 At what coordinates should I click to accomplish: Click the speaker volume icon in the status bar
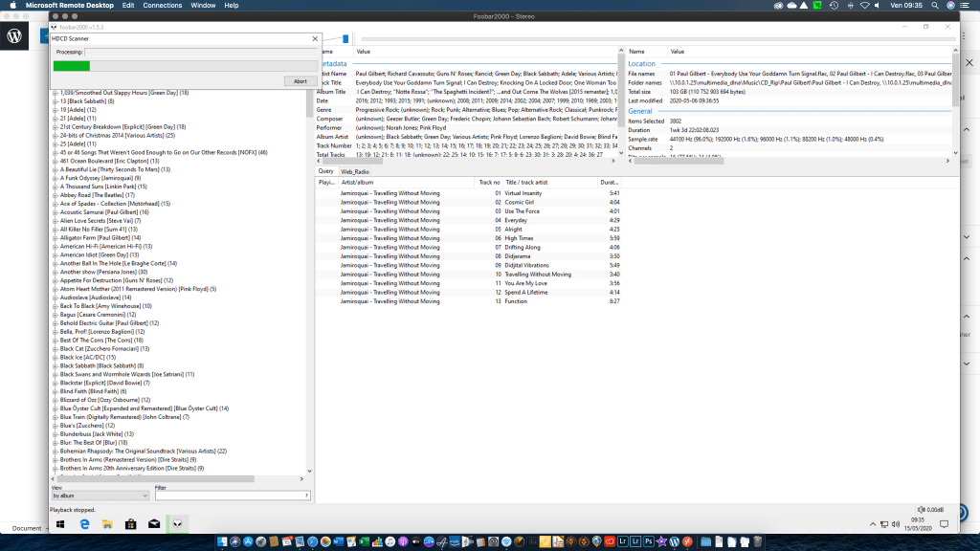[921, 510]
